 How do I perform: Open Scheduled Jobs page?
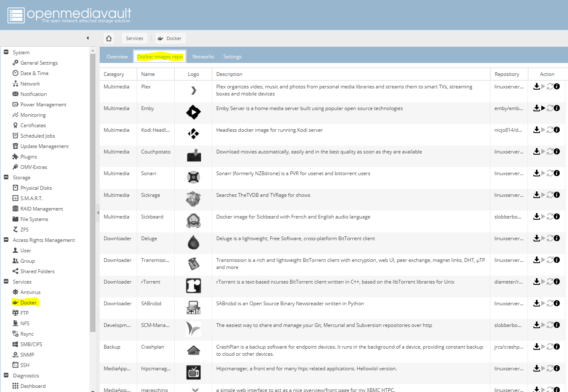coord(38,136)
